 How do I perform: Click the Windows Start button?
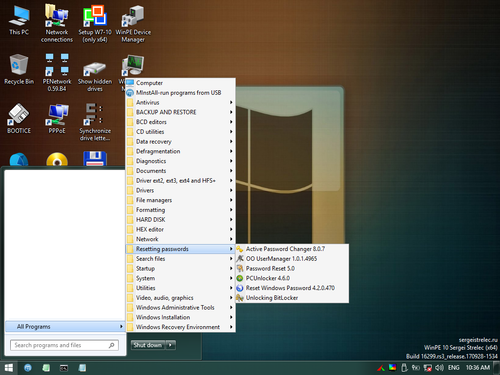[x=9, y=368]
